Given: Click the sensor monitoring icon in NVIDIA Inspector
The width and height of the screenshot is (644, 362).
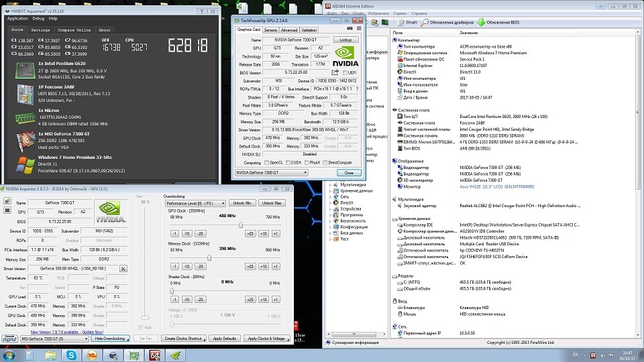Looking at the screenshot, I should click(7, 210).
